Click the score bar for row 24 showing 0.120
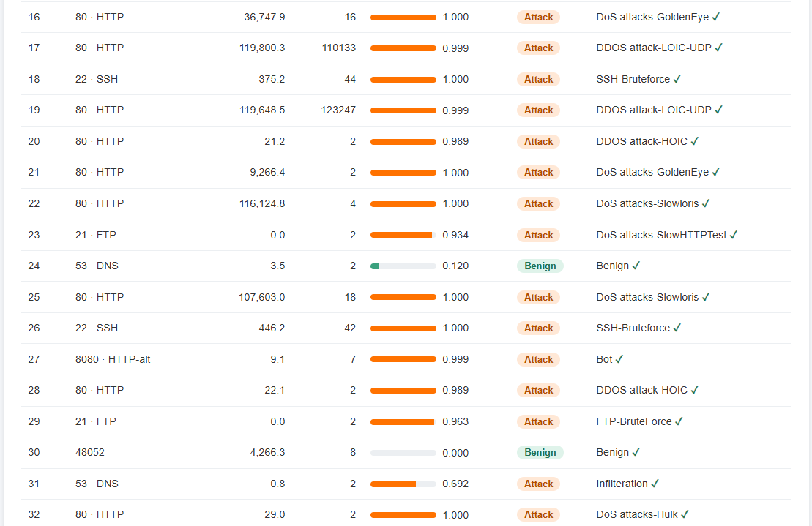Screen dimensions: 812x526 click(x=403, y=266)
